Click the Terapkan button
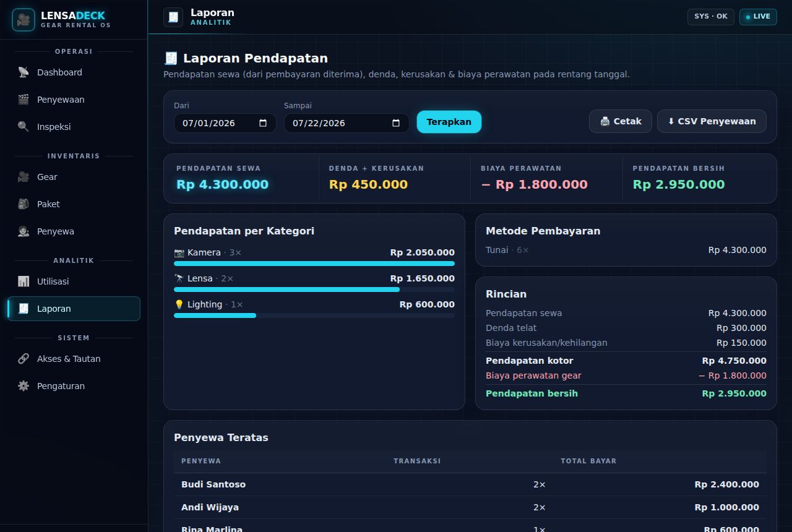792x532 pixels. coord(449,122)
